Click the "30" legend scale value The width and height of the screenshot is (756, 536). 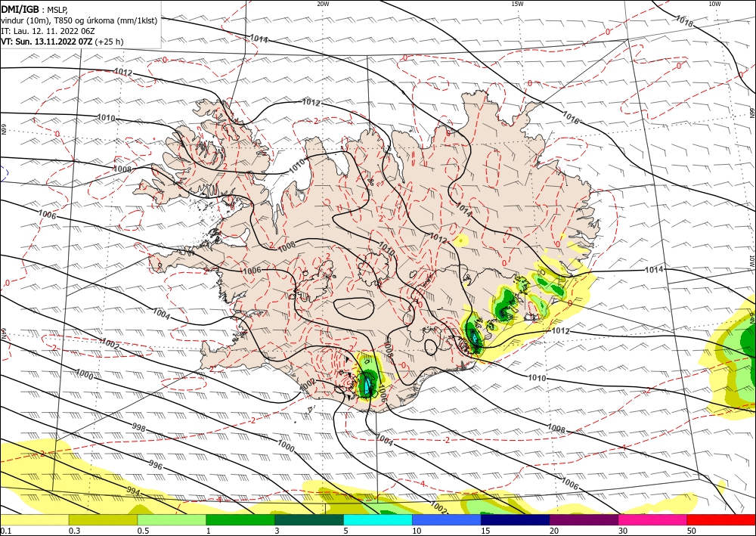click(x=623, y=531)
